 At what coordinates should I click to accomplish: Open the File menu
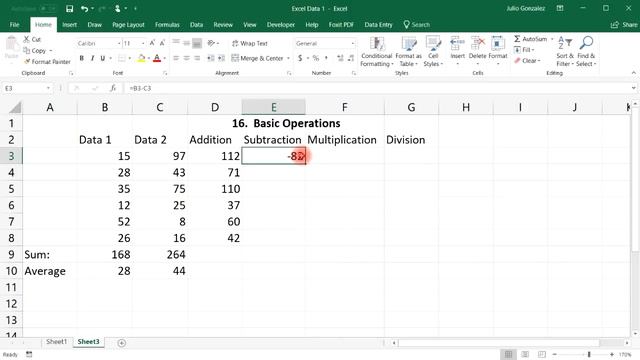click(x=14, y=25)
